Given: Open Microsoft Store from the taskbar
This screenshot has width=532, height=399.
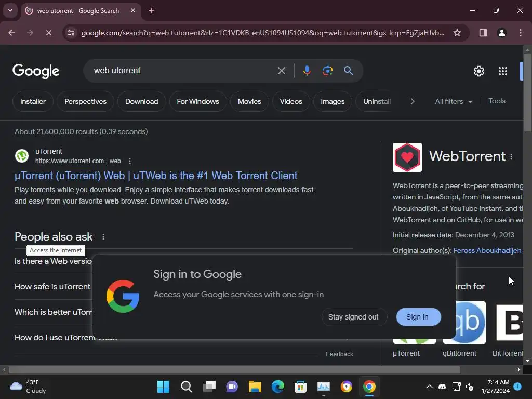Looking at the screenshot, I should (x=300, y=387).
